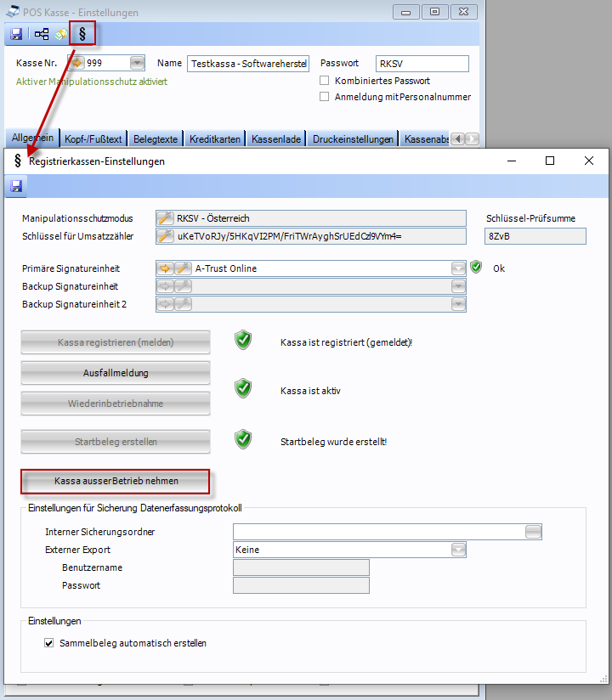Click Kassa ausser Betrieb nehmen button
This screenshot has height=700, width=612.
click(115, 482)
